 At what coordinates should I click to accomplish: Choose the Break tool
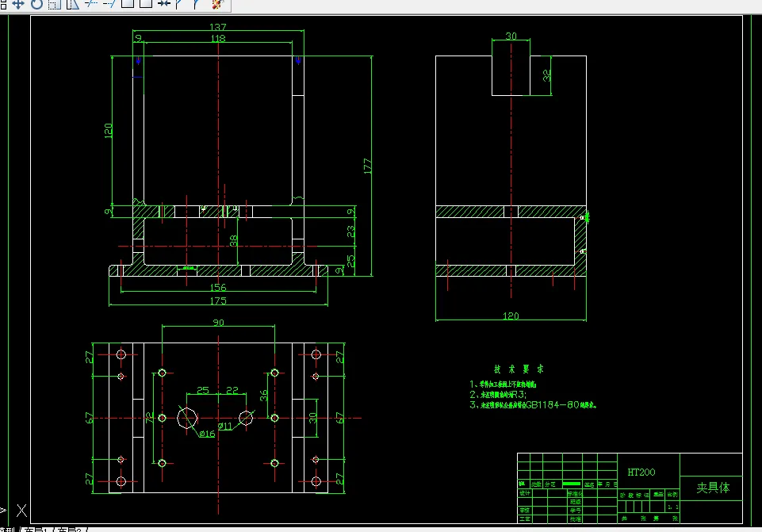(x=146, y=4)
